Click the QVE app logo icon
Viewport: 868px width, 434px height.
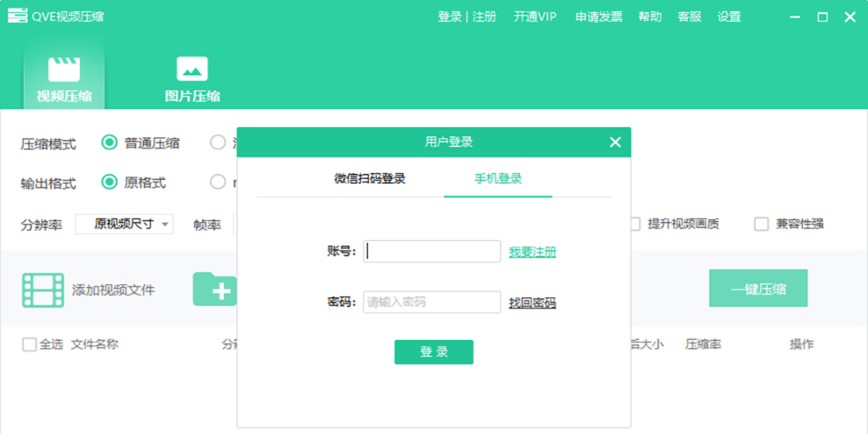coord(17,16)
